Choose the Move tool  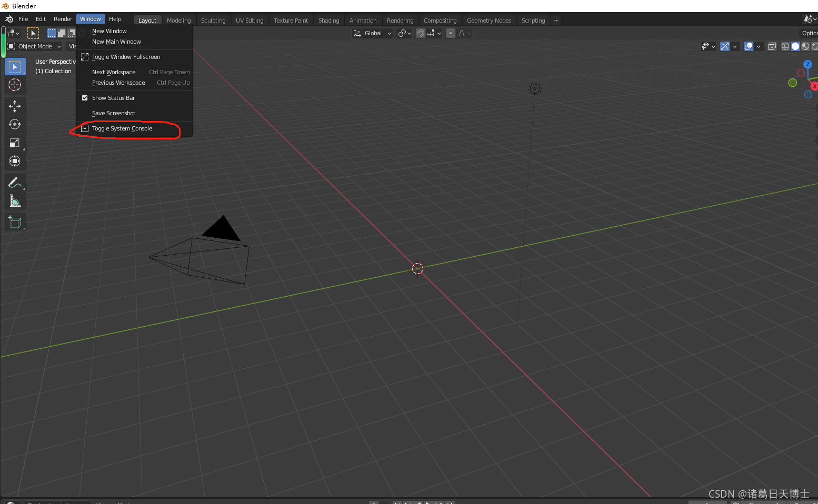[15, 106]
